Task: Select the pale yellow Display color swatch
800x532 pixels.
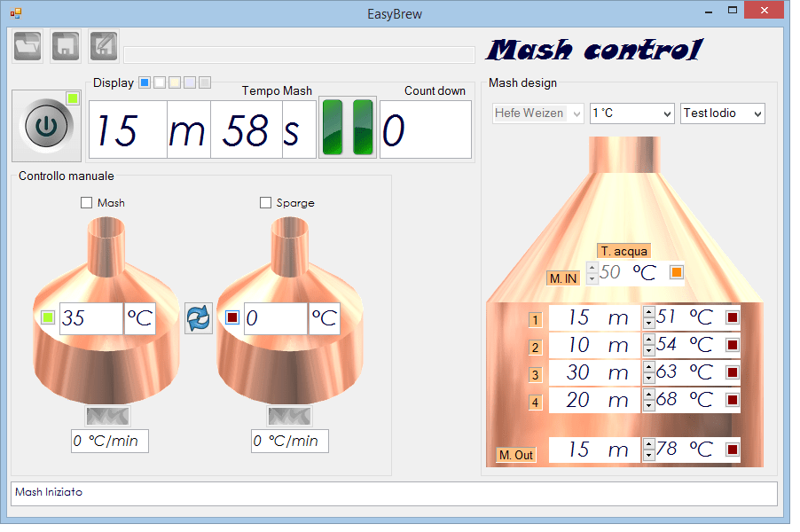Action: click(x=175, y=82)
